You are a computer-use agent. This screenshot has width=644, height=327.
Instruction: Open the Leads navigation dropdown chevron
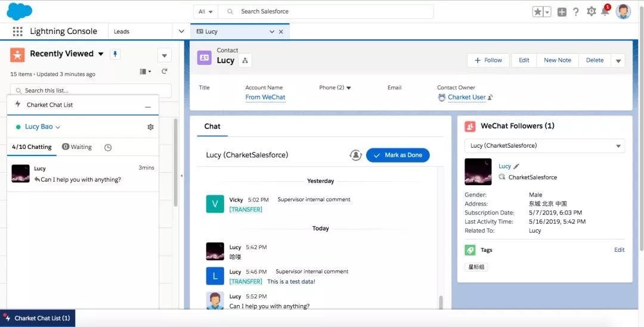click(181, 31)
